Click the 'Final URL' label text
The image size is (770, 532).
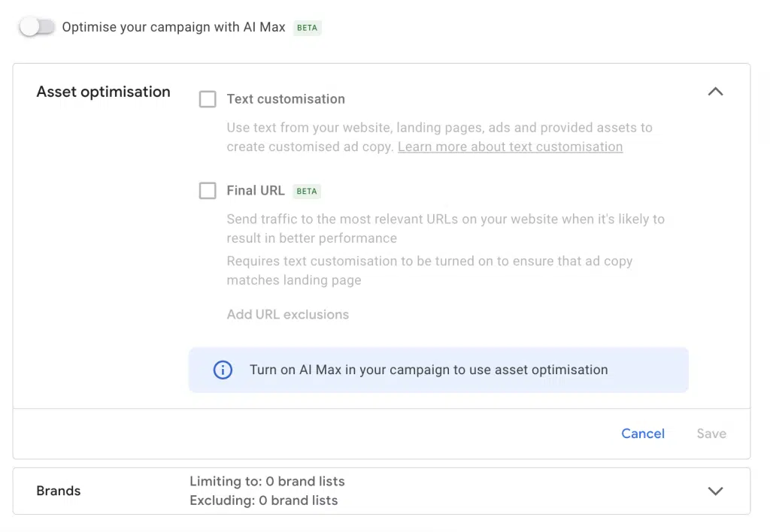click(256, 190)
